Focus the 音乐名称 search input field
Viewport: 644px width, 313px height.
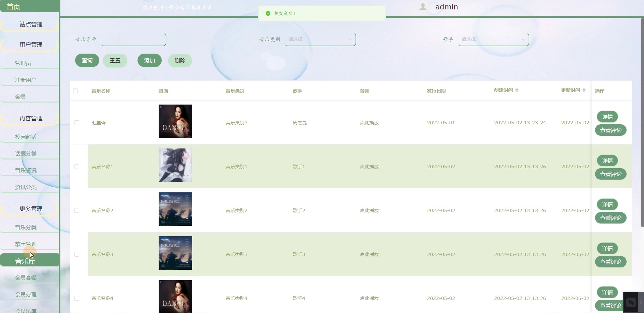(x=133, y=39)
